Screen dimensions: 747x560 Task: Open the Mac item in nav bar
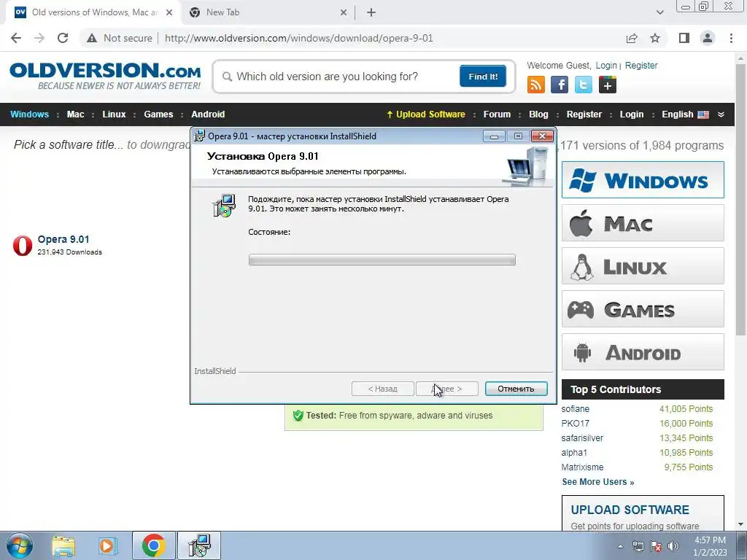tap(75, 114)
